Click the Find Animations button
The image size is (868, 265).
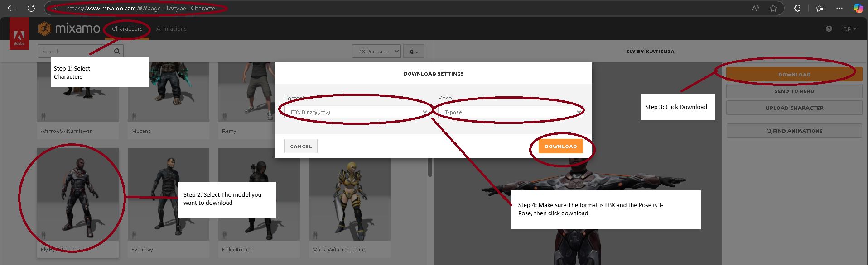click(794, 131)
